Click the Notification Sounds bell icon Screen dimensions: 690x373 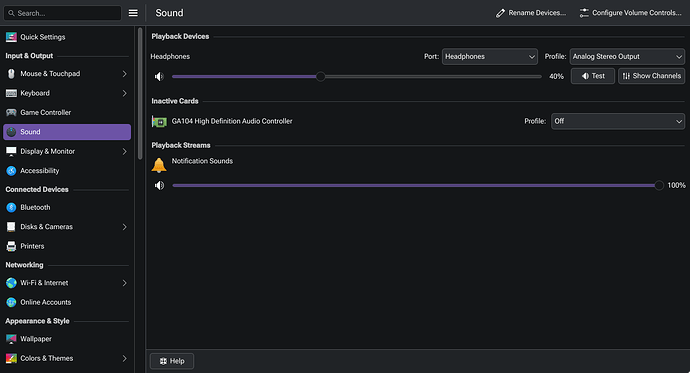(159, 165)
